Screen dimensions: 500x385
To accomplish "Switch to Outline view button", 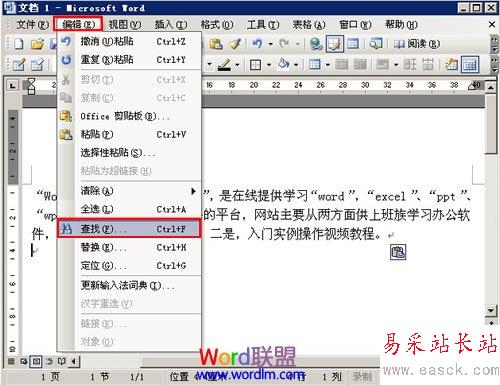I will point(49,361).
